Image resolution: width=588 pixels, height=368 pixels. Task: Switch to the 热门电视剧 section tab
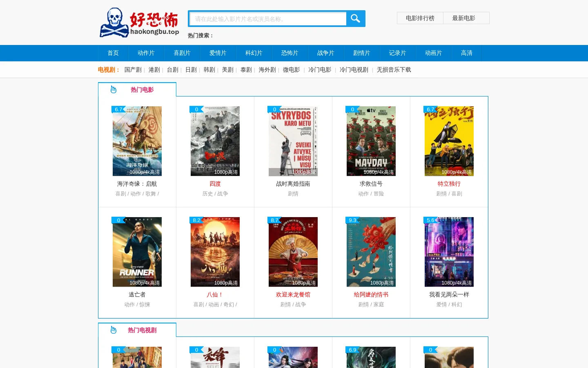click(137, 330)
